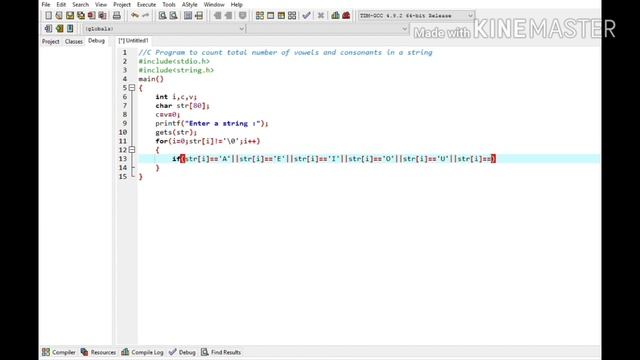Screen dimensions: 640x360
Task: Open the TDM-GCC compiler set dropdown
Action: point(416,16)
